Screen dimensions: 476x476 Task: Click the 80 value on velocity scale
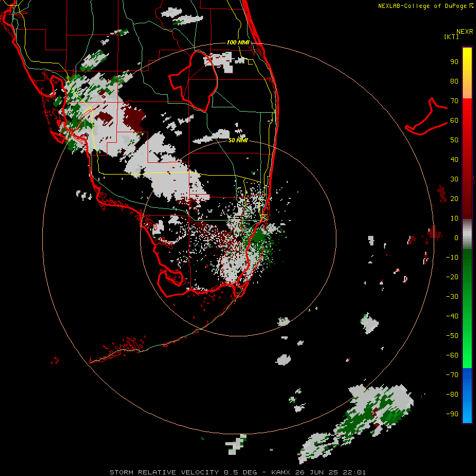point(454,81)
